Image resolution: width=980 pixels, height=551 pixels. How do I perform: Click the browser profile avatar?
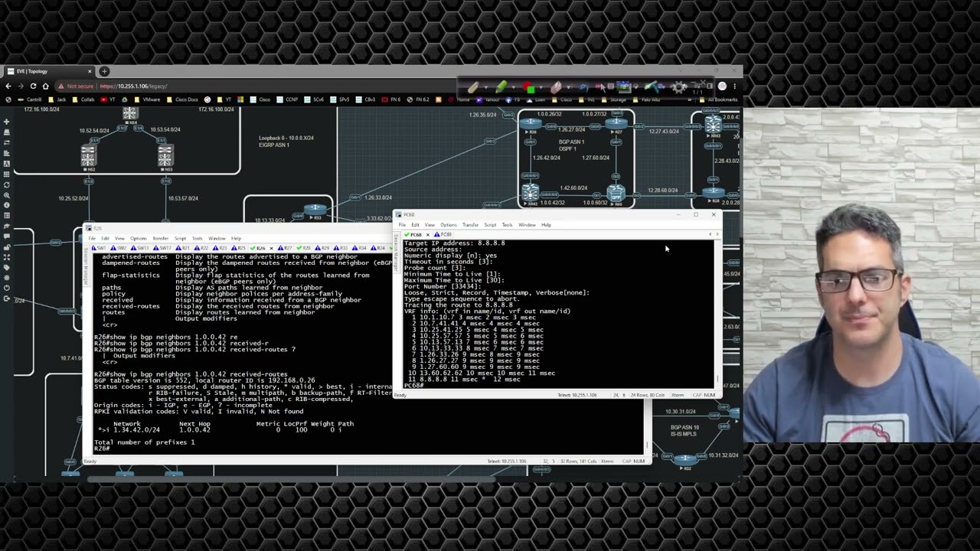point(722,86)
